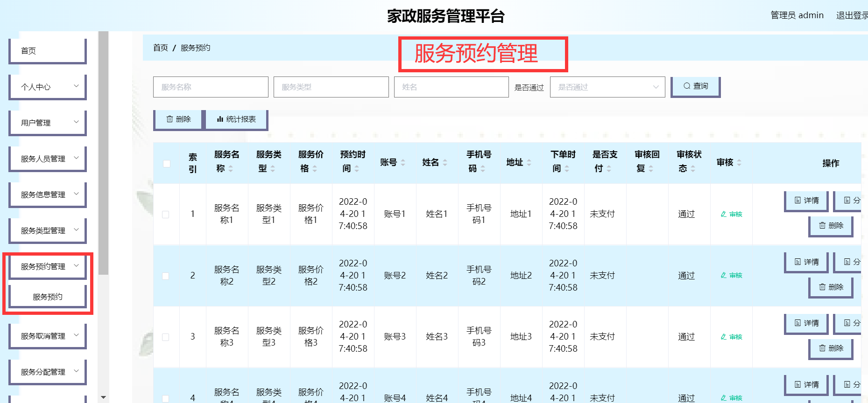Image resolution: width=868 pixels, height=403 pixels.
Task: Focus the 服务类型 search field
Action: [331, 87]
